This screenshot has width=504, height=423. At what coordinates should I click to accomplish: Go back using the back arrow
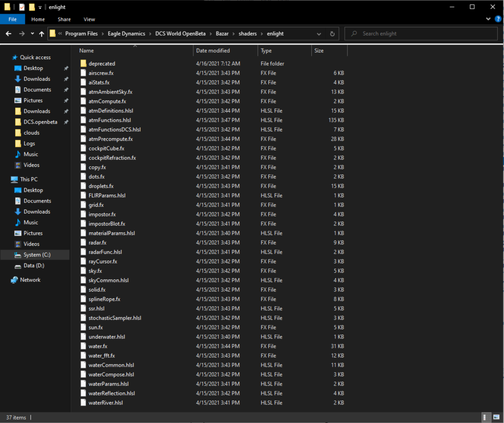coord(8,33)
